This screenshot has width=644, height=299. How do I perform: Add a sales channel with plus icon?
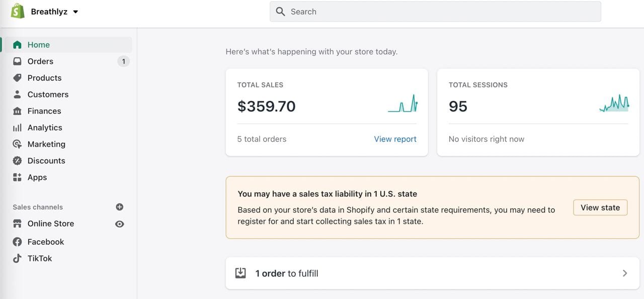[x=119, y=207]
